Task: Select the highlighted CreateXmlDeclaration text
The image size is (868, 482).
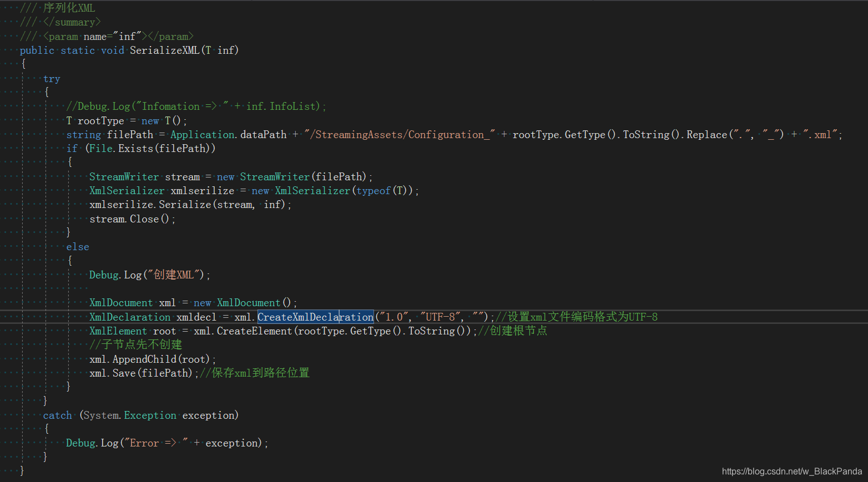Action: pos(315,316)
